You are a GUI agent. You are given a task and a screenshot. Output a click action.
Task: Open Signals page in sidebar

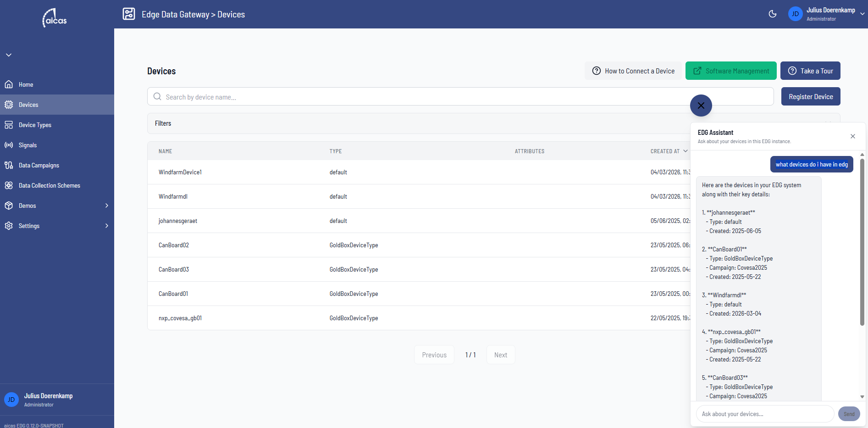click(x=28, y=145)
